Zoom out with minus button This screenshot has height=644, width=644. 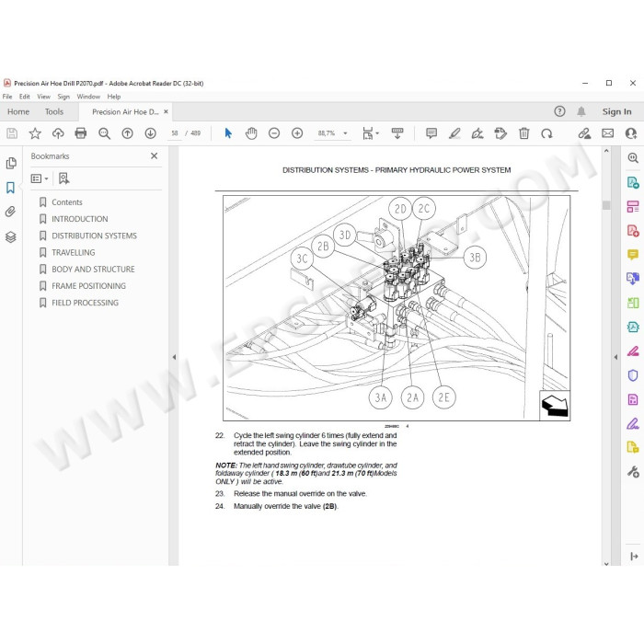[x=274, y=133]
